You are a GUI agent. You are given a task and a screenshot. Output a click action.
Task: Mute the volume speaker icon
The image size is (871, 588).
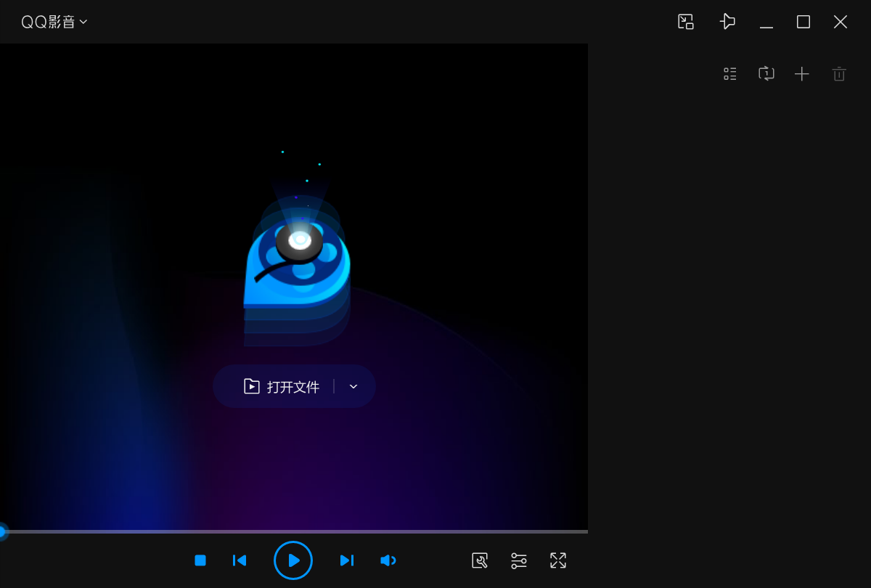pos(388,560)
